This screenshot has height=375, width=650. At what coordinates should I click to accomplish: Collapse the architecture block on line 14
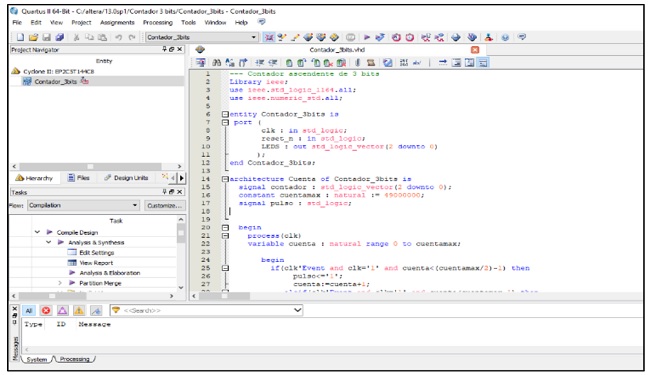[x=225, y=179]
